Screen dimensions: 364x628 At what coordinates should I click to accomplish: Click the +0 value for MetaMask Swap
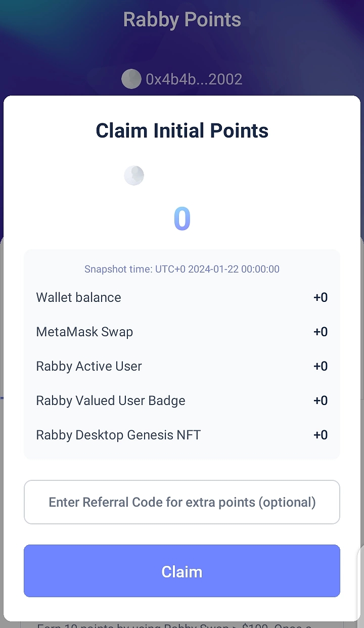point(321,332)
